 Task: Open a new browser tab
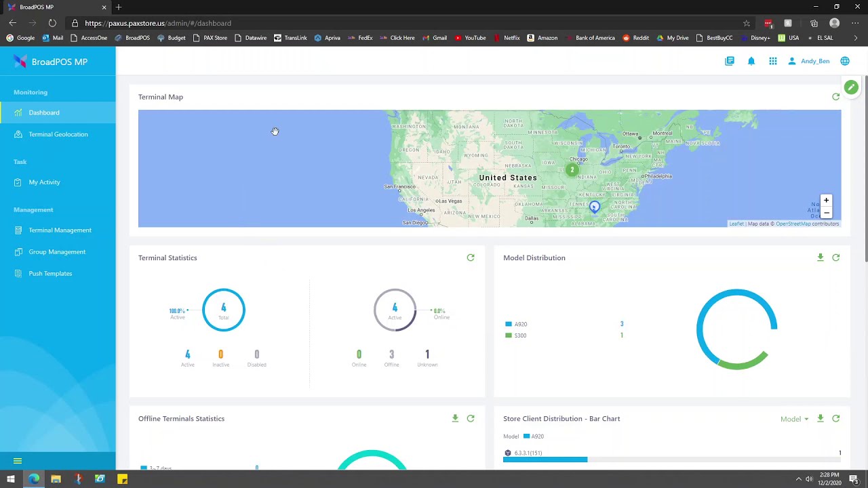[119, 7]
